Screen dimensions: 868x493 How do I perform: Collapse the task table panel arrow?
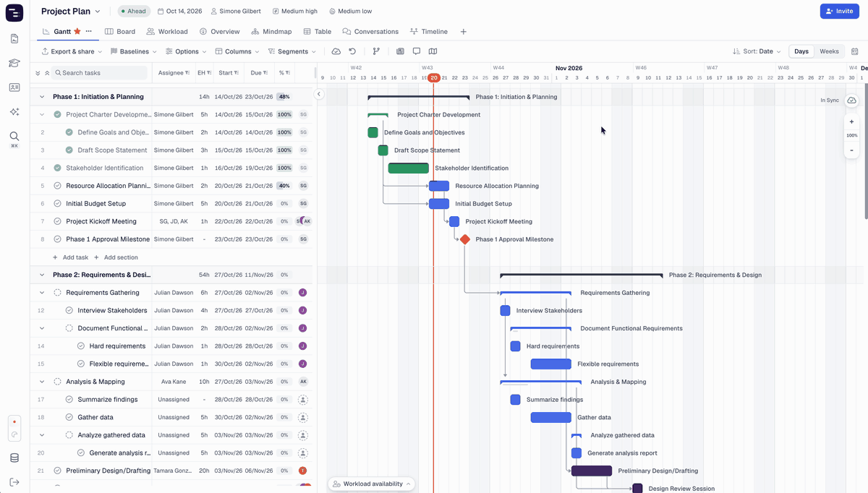coord(319,94)
